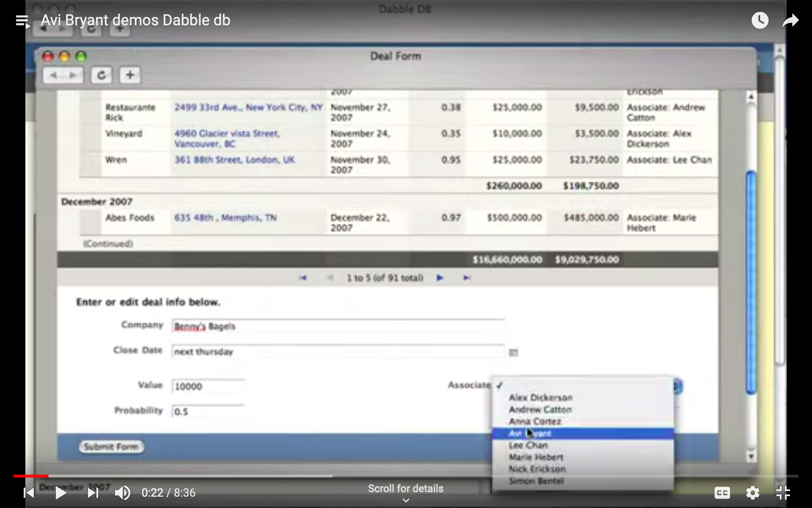This screenshot has width=812, height=508.
Task: Go to the first page of records
Action: coord(303,278)
